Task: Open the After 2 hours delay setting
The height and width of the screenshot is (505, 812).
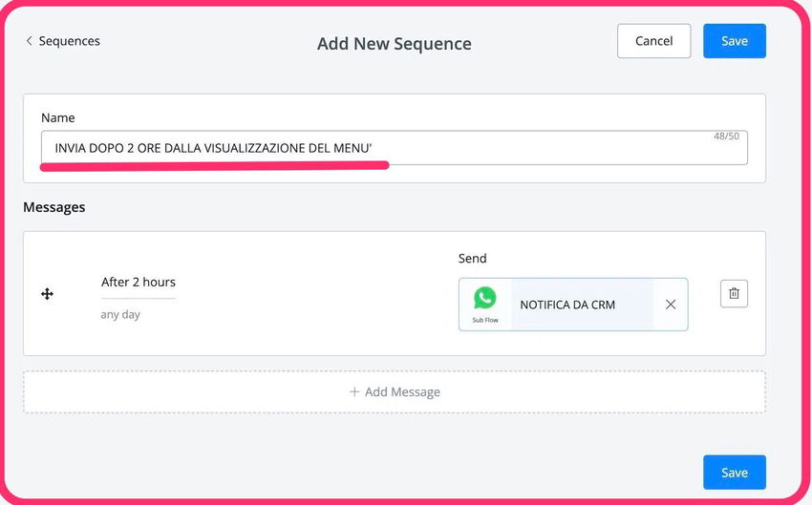Action: click(x=139, y=282)
